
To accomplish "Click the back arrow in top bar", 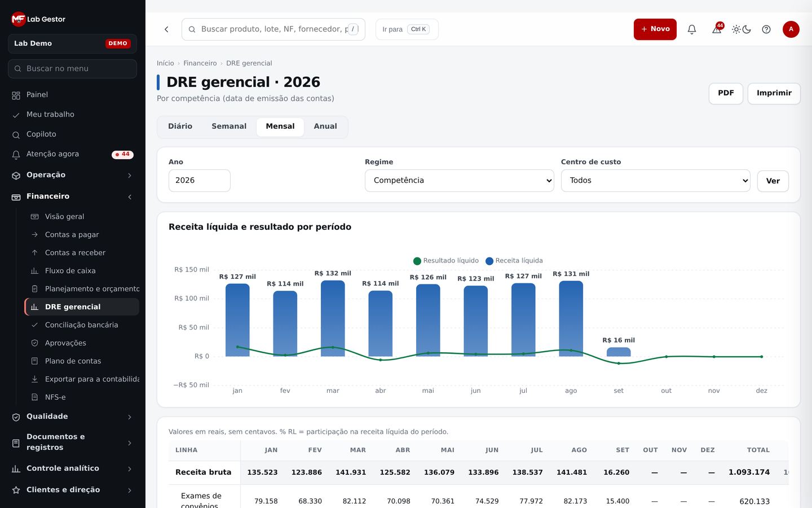I will coord(166,29).
